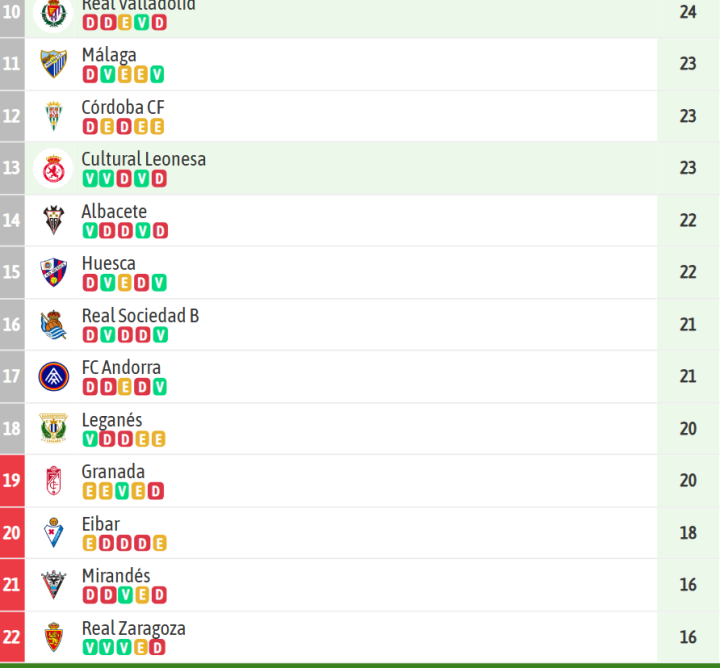
Task: Go to Cultural Leonesa team page
Action: point(143,159)
